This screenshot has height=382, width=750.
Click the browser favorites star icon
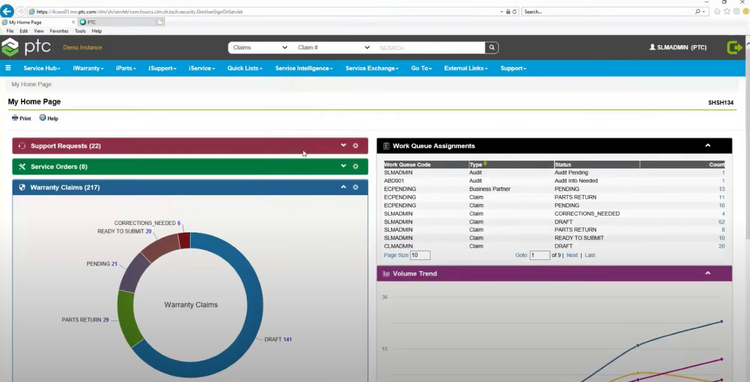click(x=727, y=11)
